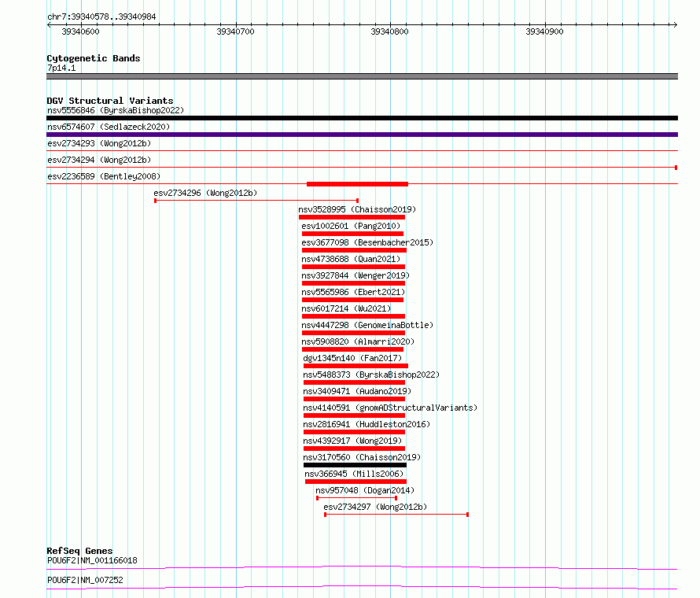Viewport: 700px width, 598px height.
Task: Open nsv5565986 (Ebert2021) variant
Action: point(353,292)
